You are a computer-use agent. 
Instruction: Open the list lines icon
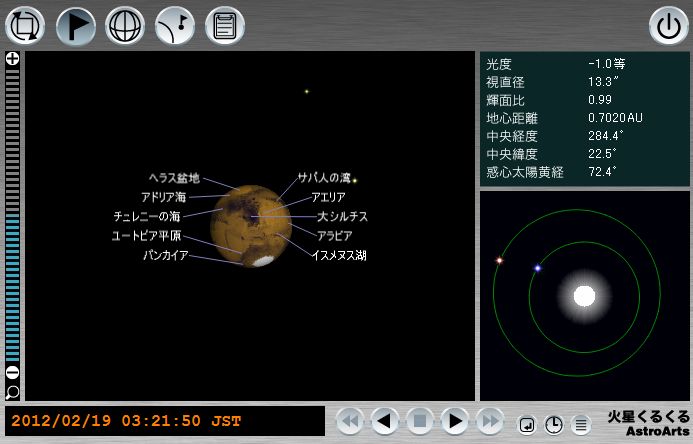tap(581, 425)
